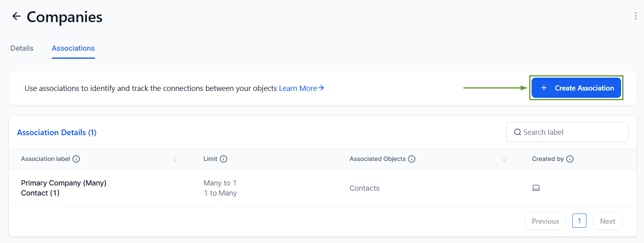644x243 pixels.
Task: Switch to the Details tab
Action: 22,48
